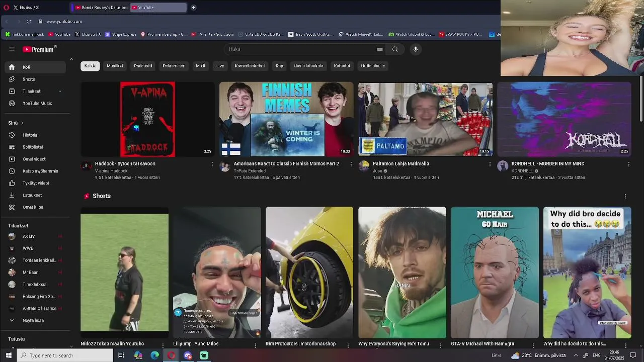The height and width of the screenshot is (362, 644).
Task: Open Lil pump, Yuno Miles short
Action: (217, 273)
